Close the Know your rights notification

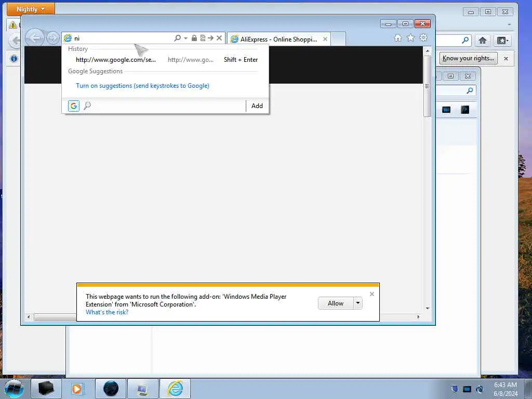tap(506, 59)
